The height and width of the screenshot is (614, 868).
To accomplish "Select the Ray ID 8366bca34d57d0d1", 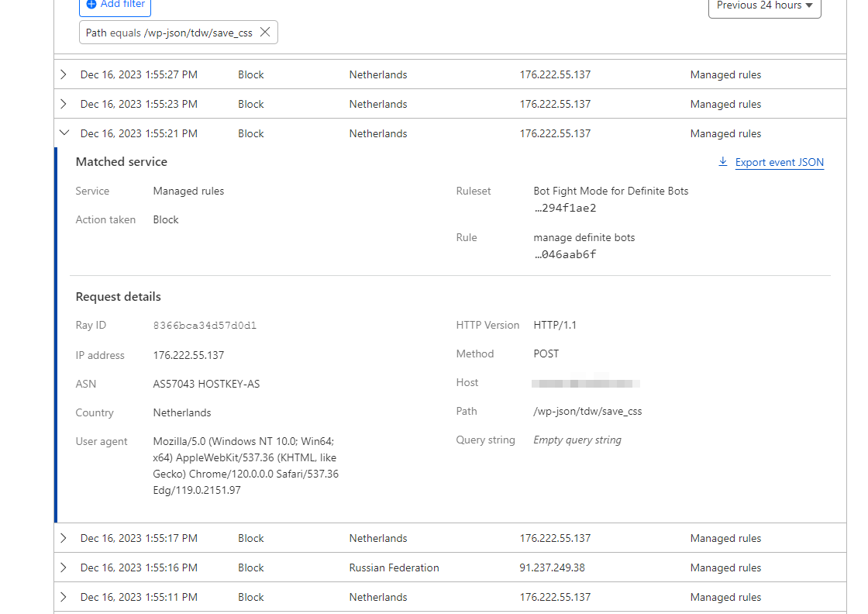I will coord(205,326).
